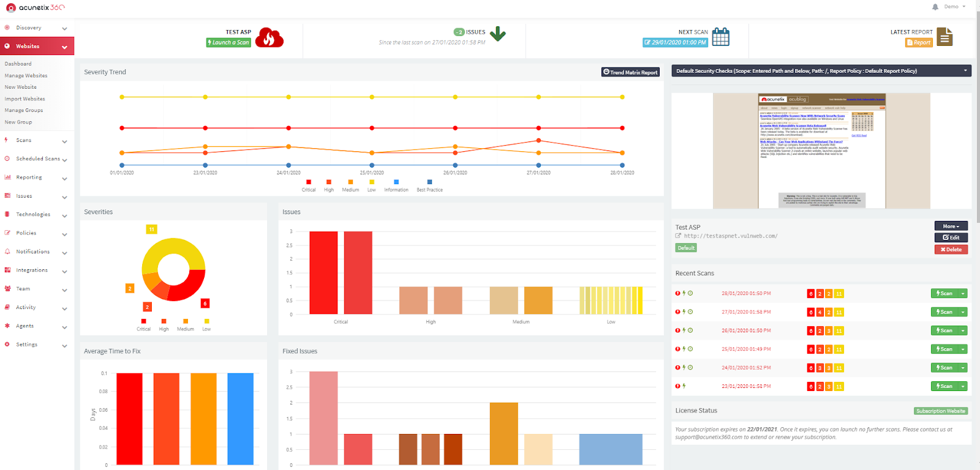Toggle Information series in Severity Trend legend
980x470 pixels.
(x=396, y=185)
